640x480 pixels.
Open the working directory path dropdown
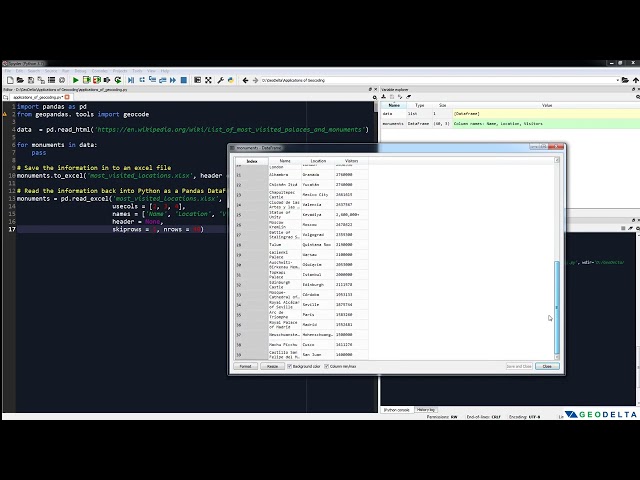click(x=617, y=80)
